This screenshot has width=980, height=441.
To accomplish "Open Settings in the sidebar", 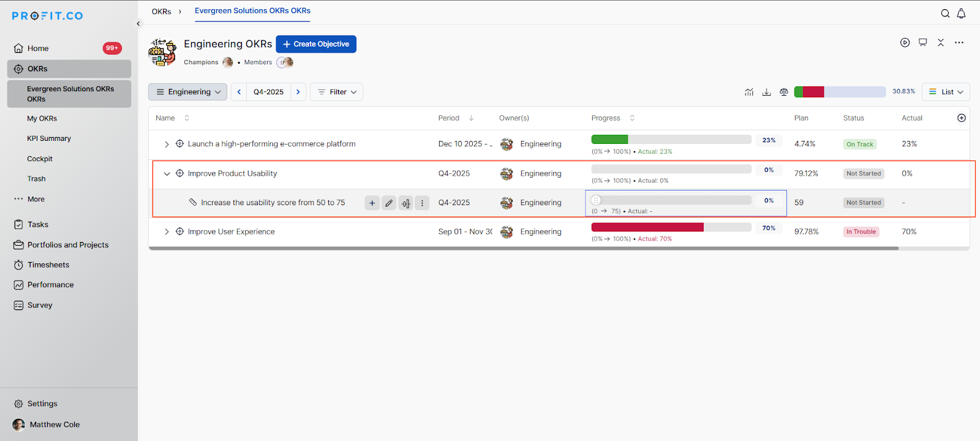I will [36, 404].
